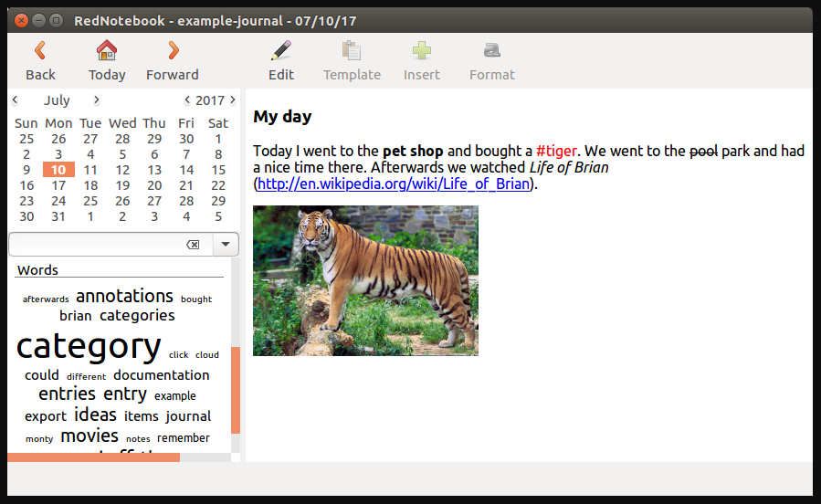Screen dimensions: 821x504
Task: Click 'category' in the word cloud
Action: click(89, 347)
